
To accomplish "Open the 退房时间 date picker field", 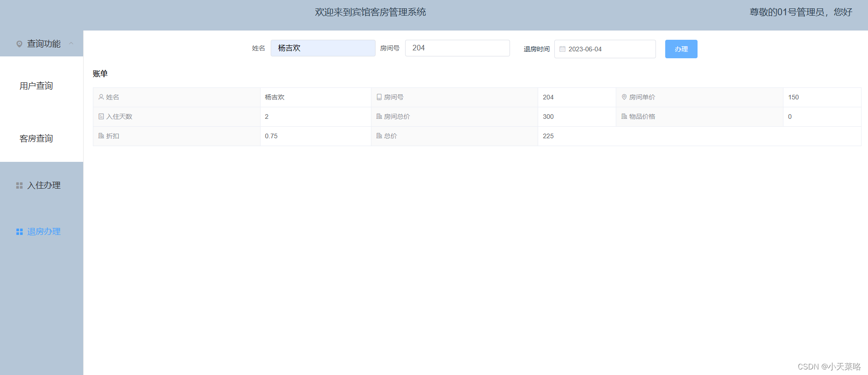I will coord(605,49).
